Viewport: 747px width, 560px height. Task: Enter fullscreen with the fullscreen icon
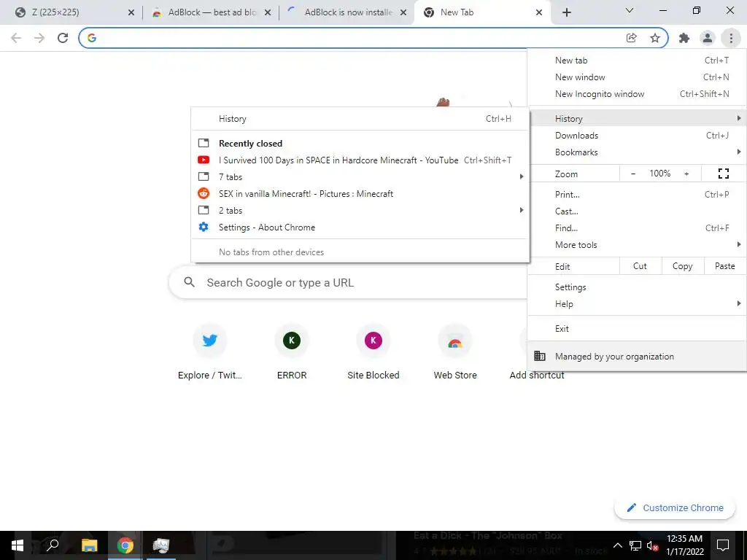[x=723, y=174]
